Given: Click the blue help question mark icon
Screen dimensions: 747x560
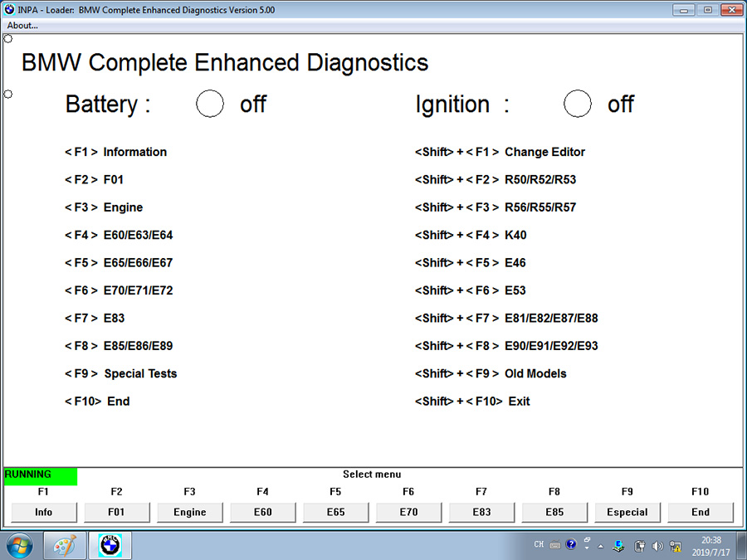Looking at the screenshot, I should [x=571, y=544].
